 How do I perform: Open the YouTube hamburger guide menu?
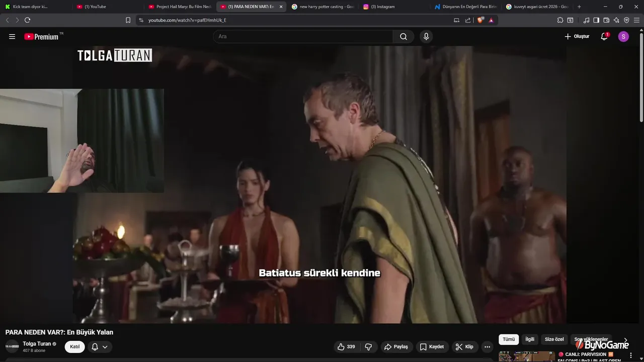[12, 36]
